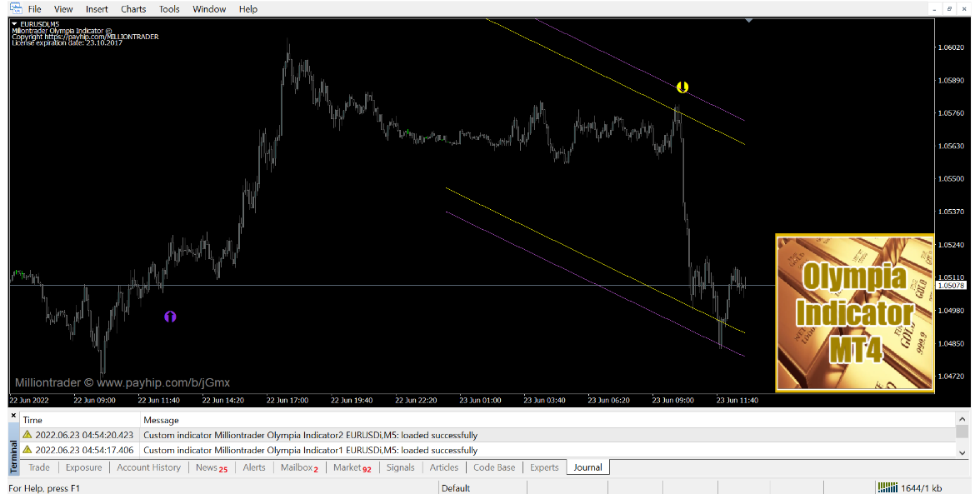
Task: Switch to the Account History tab
Action: pos(148,467)
